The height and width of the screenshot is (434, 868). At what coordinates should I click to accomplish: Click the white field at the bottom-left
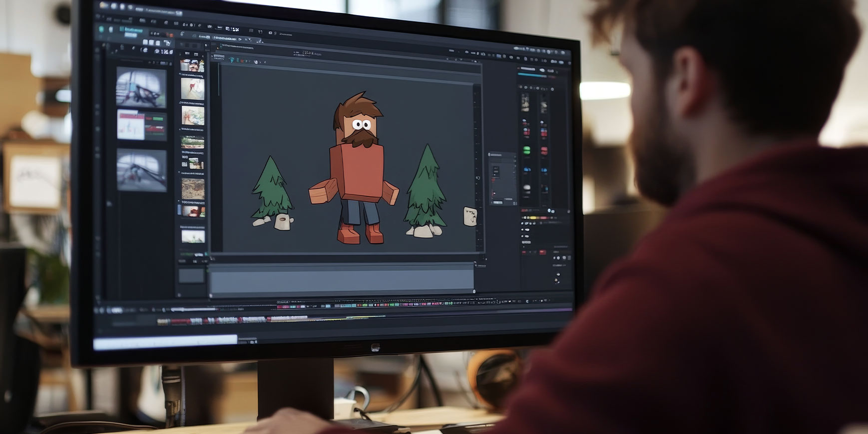tap(165, 342)
